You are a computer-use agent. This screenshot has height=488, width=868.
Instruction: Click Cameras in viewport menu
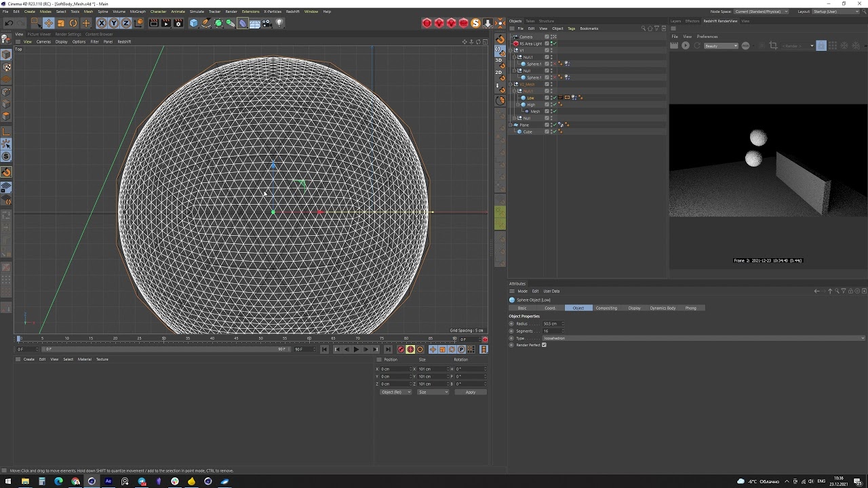[x=43, y=42]
